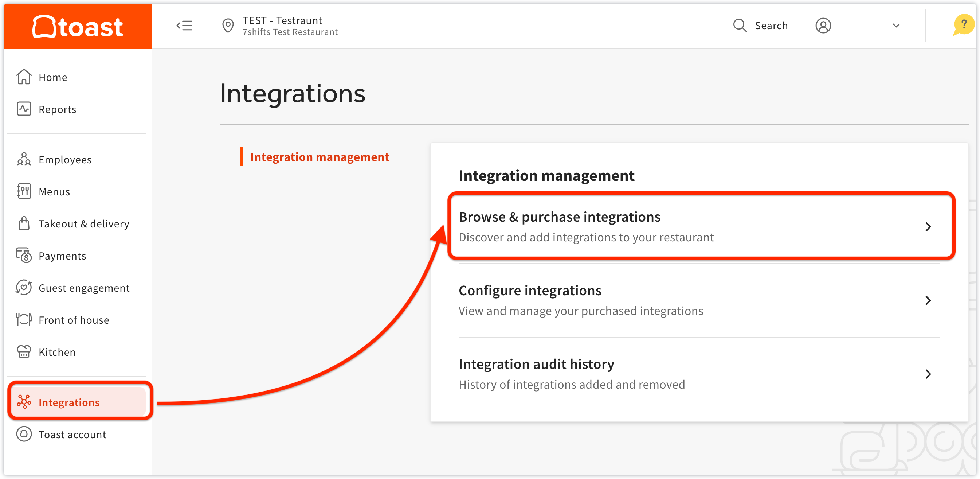Click the location pin icon
Viewport: 980px width, 479px height.
pyautogui.click(x=228, y=26)
